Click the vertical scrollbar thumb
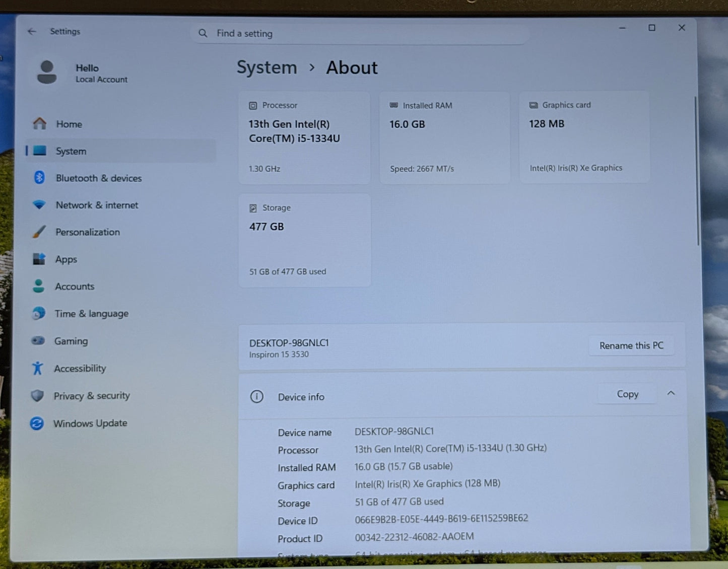 pyautogui.click(x=697, y=171)
